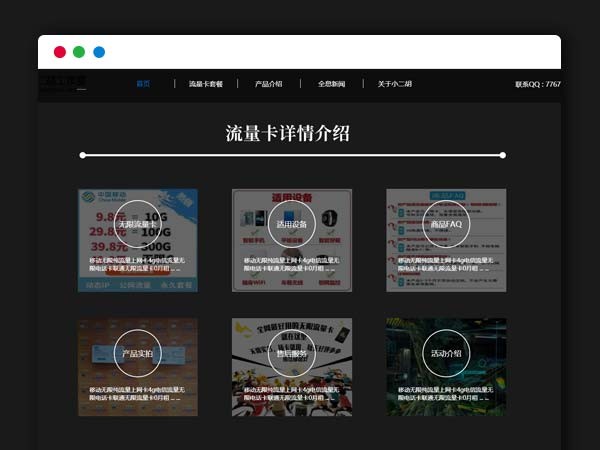Click the 适用设备 circle icon
Image resolution: width=600 pixels, height=450 pixels.
pos(292,224)
